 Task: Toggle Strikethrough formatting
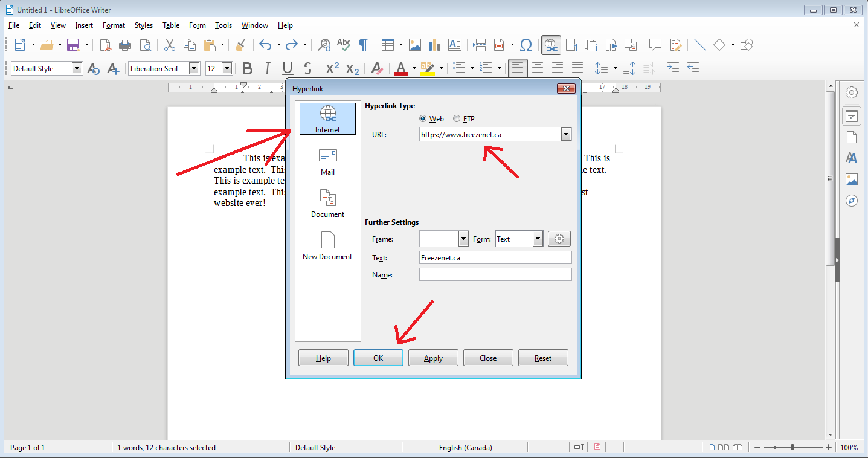307,68
